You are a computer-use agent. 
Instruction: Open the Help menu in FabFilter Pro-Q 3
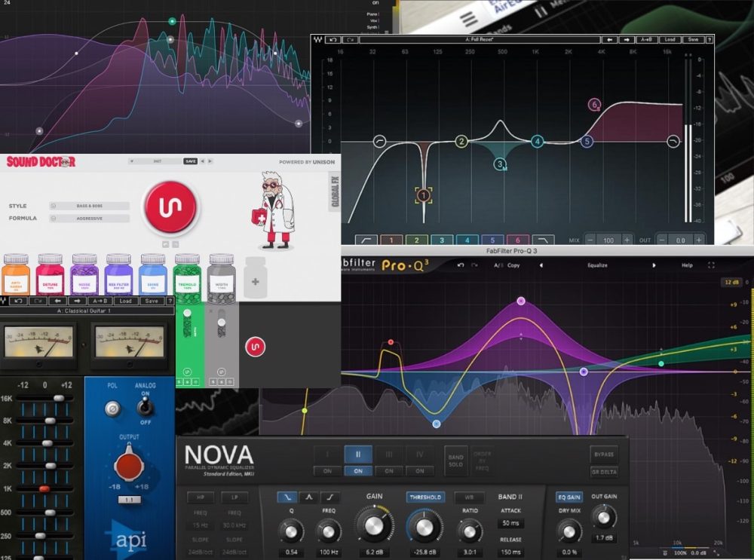(686, 265)
